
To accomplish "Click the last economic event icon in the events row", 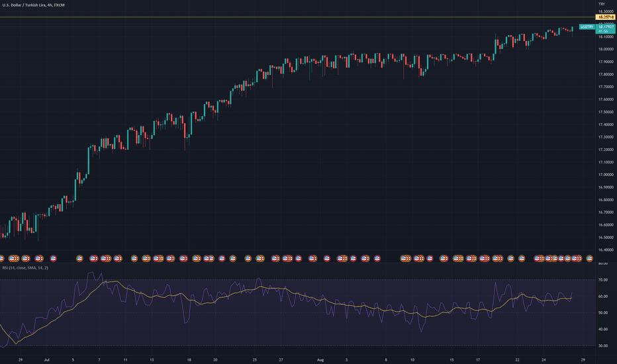I will click(x=589, y=259).
